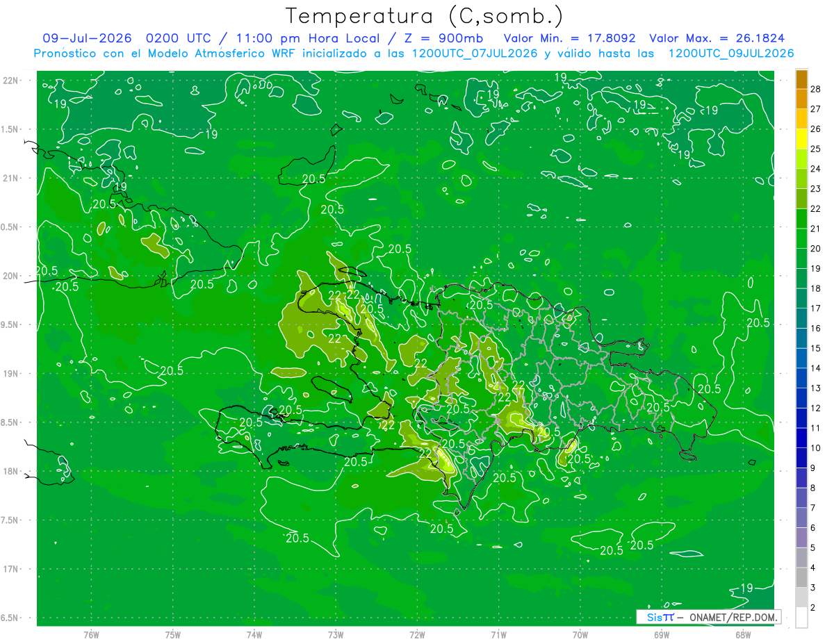Select the '09-Jul-2026' date in header
834x644 pixels.
pos(87,38)
